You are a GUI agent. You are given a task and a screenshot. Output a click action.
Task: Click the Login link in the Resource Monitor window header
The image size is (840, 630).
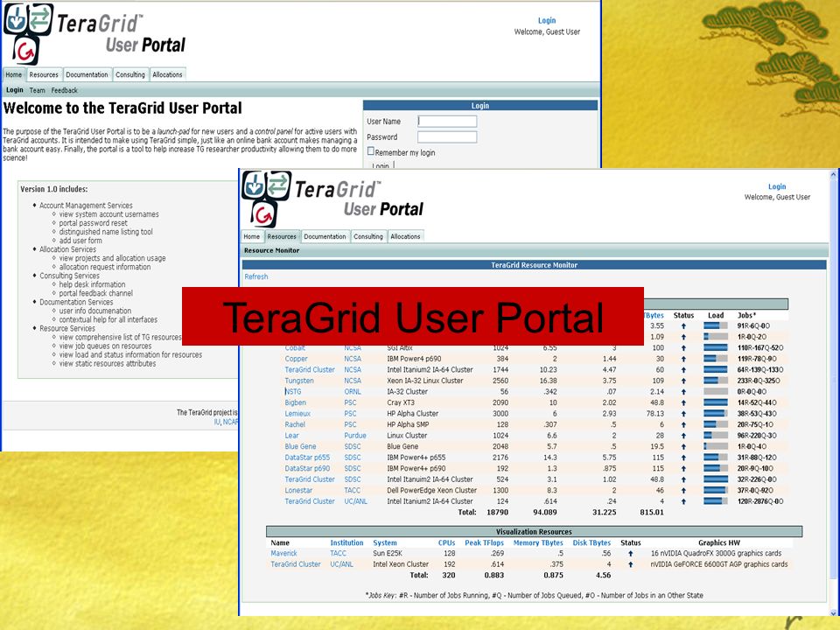777,186
